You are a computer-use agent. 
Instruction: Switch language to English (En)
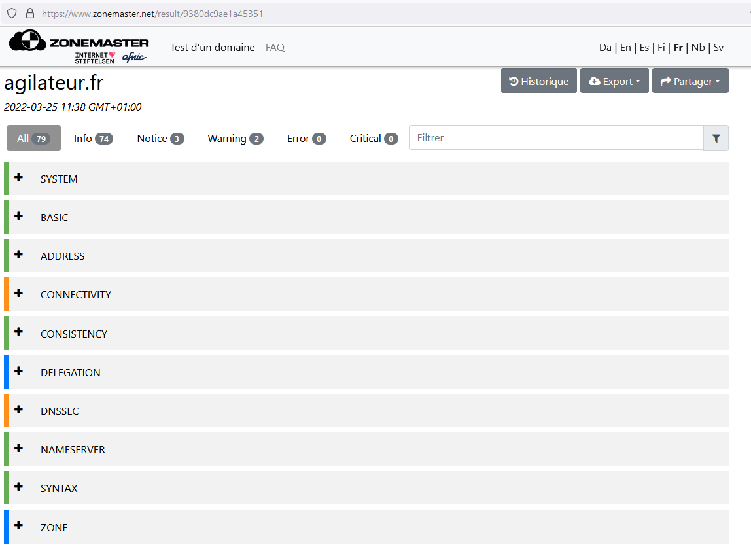pos(625,48)
